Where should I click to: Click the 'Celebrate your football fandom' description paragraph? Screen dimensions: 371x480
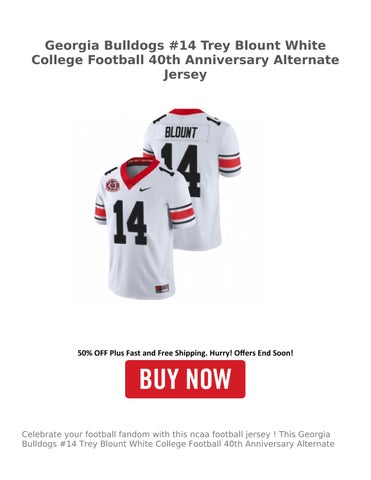[x=178, y=439]
